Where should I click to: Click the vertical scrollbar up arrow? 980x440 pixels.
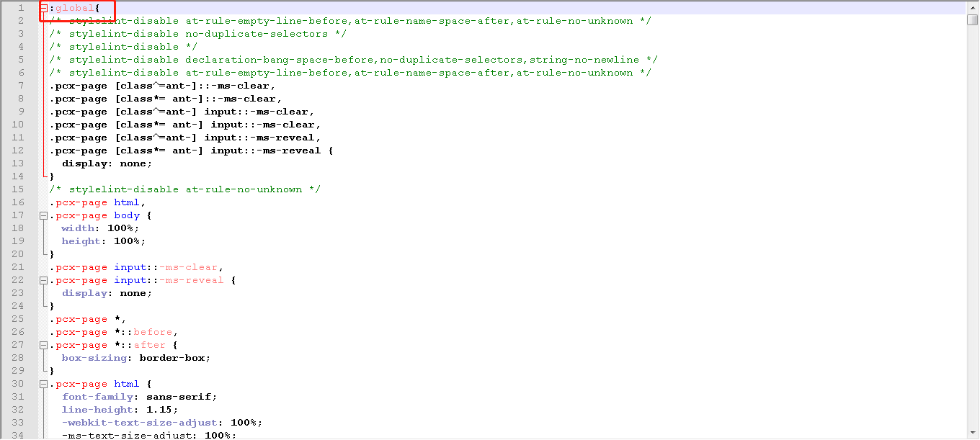click(972, 6)
